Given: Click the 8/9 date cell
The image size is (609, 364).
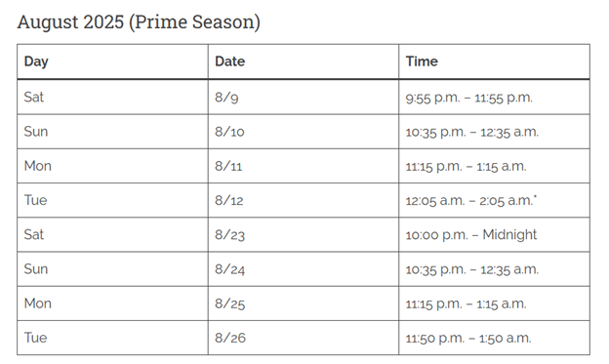Looking at the screenshot, I should (x=304, y=98).
